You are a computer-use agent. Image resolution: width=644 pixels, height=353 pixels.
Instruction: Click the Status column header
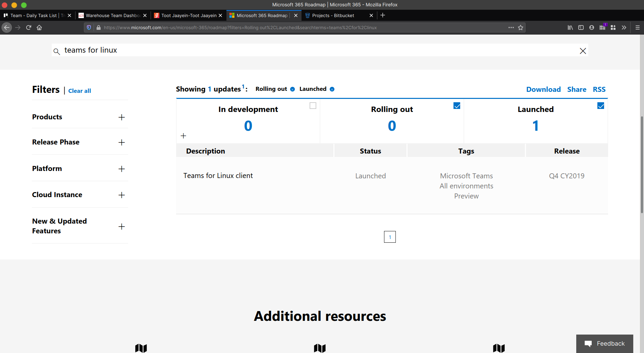click(370, 151)
